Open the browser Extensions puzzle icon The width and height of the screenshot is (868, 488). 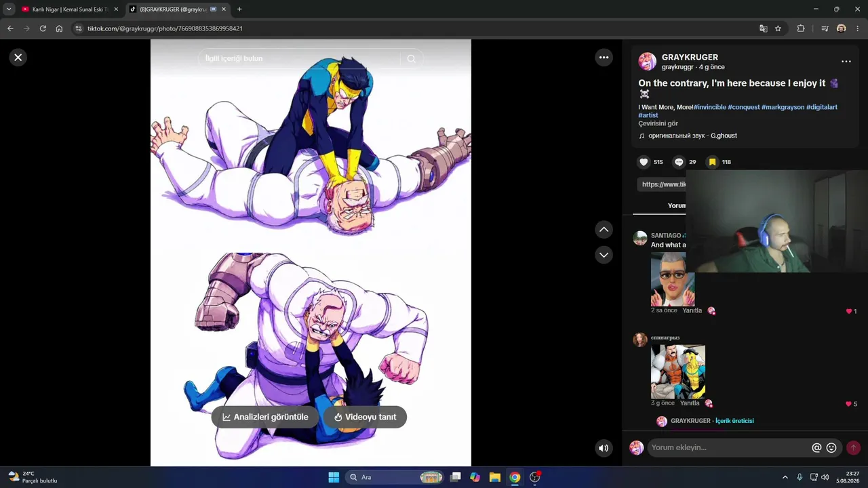click(x=801, y=28)
